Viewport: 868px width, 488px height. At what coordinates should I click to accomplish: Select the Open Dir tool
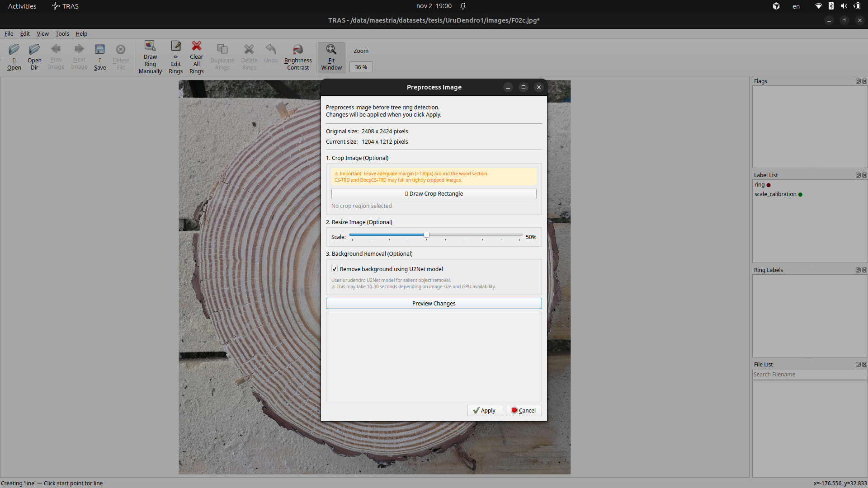point(34,57)
